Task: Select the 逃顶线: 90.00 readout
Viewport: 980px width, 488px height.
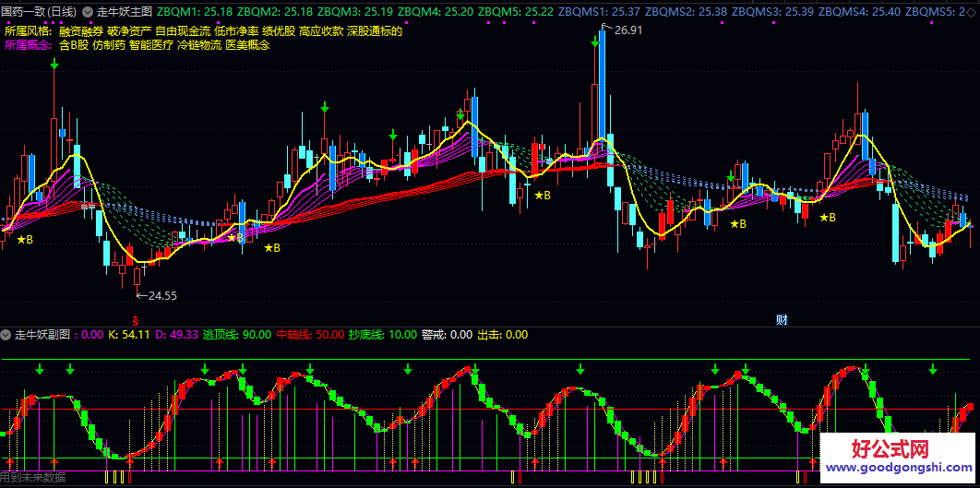Action: tap(237, 334)
